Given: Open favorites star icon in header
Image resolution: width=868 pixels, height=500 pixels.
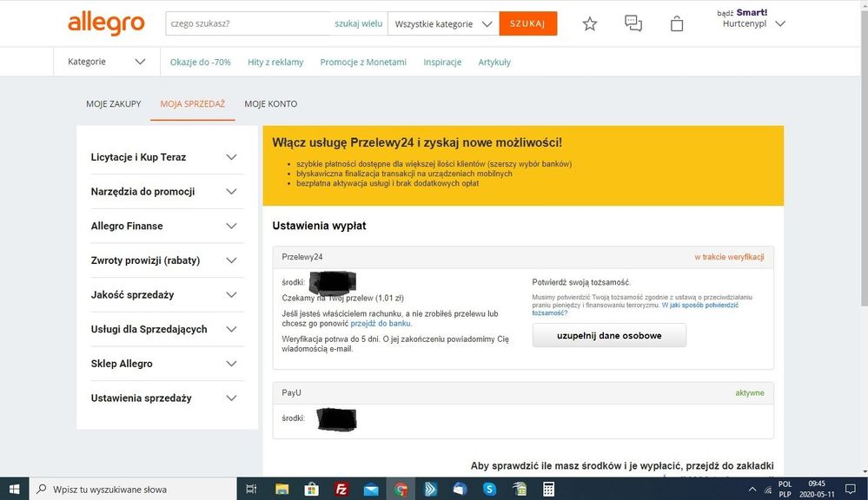Looking at the screenshot, I should coord(590,23).
